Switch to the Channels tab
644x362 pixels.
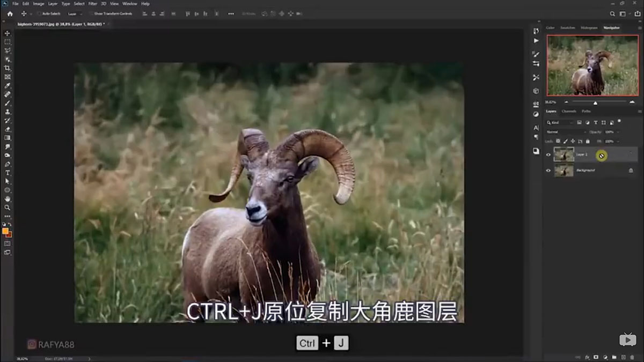(570, 112)
